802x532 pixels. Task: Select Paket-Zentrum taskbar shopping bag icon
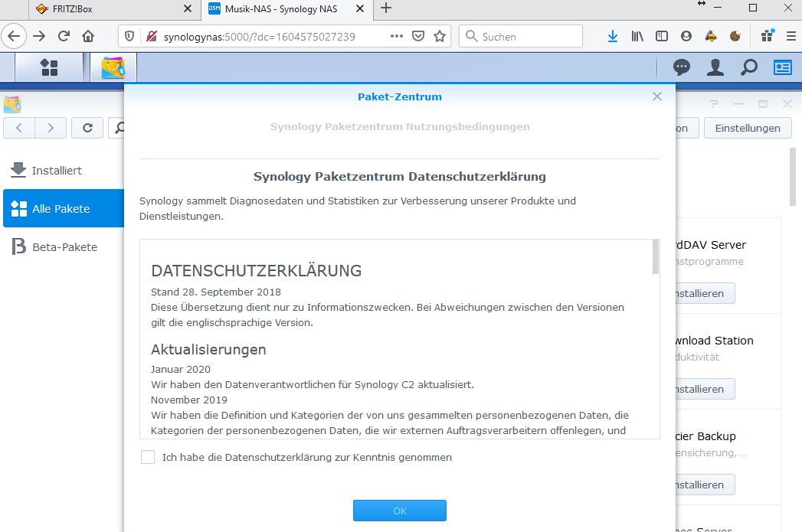[x=113, y=67]
